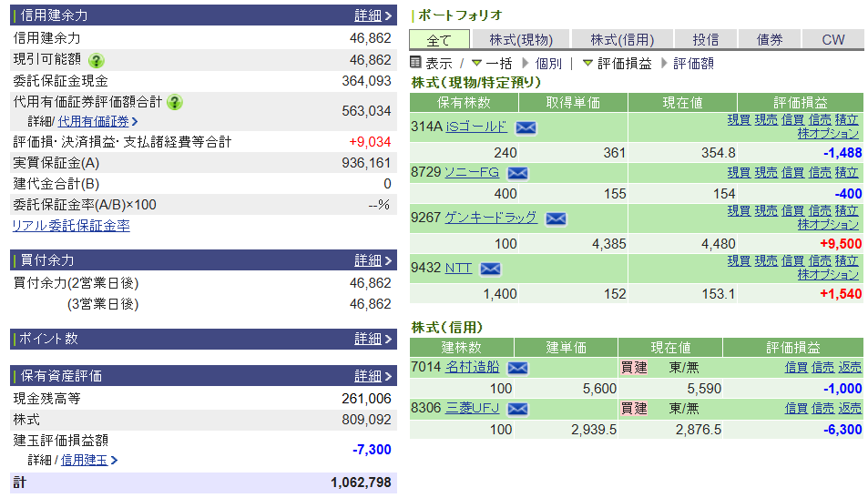Screen dimensions: 868x498
Task: Click 返済 link for 名村造船 position
Action: (850, 367)
